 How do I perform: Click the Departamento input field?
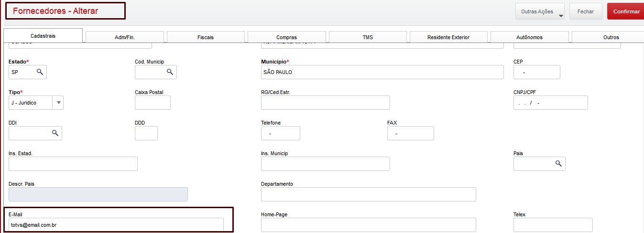pyautogui.click(x=369, y=194)
